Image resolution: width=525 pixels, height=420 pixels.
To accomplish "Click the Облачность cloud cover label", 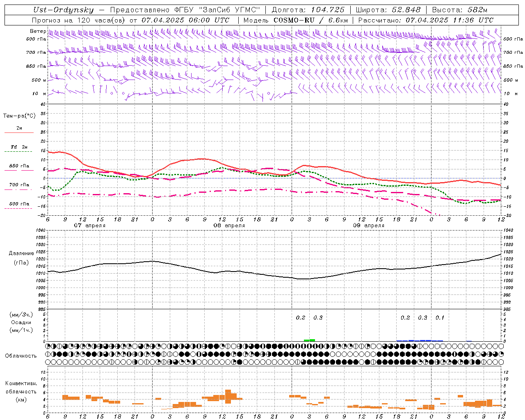I will pyautogui.click(x=21, y=356).
